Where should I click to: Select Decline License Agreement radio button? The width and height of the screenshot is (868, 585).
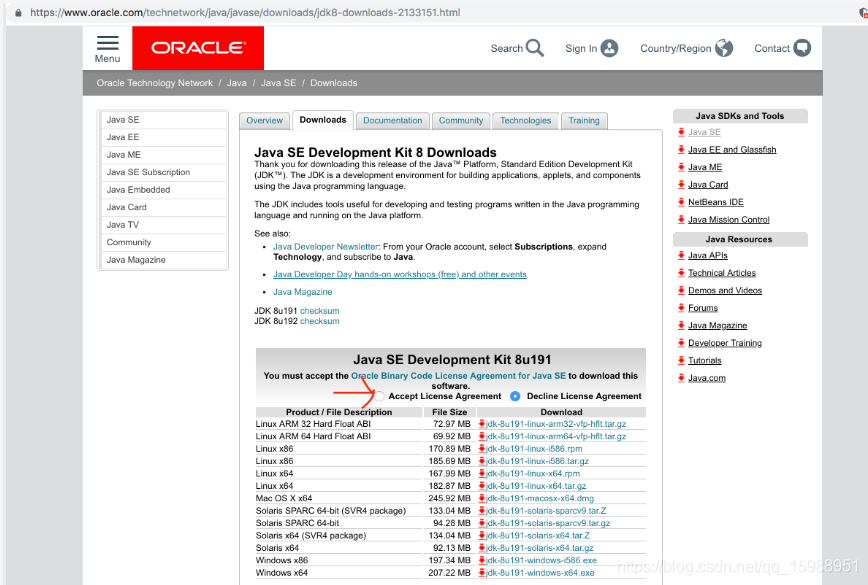pyautogui.click(x=515, y=396)
